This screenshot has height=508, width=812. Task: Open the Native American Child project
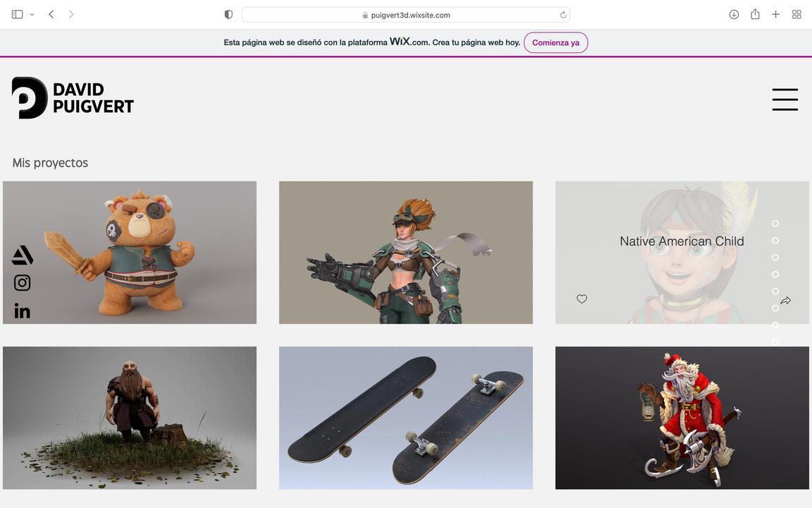tap(682, 253)
